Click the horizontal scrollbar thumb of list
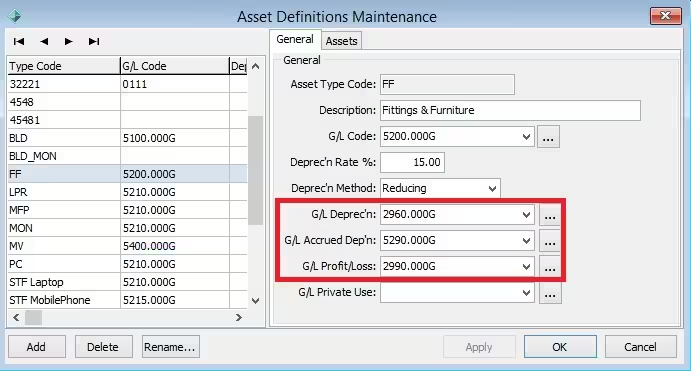Screen dimensions: 691x371 (x=33, y=317)
